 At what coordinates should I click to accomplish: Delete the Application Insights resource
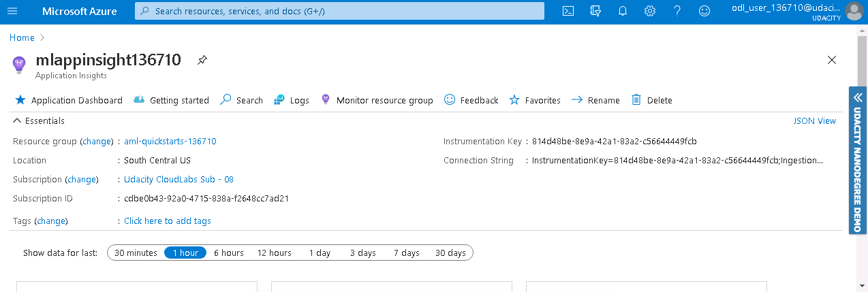point(652,100)
